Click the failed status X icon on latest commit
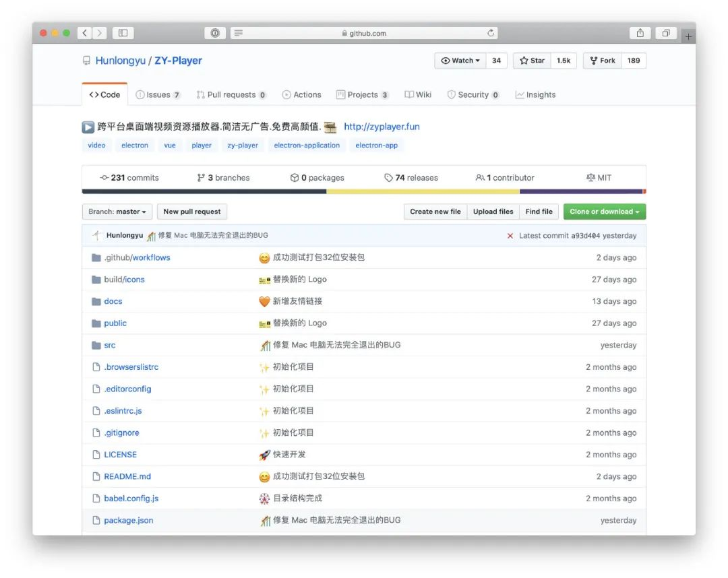This screenshot has height=578, width=728. click(x=510, y=236)
